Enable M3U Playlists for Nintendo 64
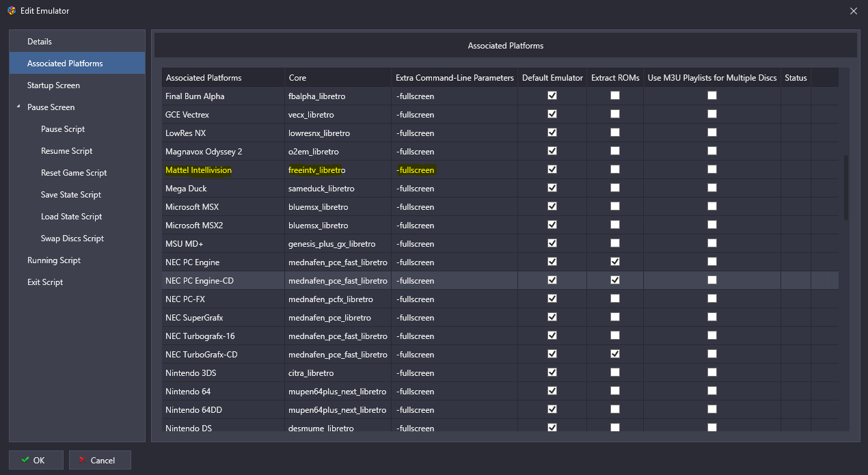This screenshot has height=475, width=868. (x=712, y=391)
